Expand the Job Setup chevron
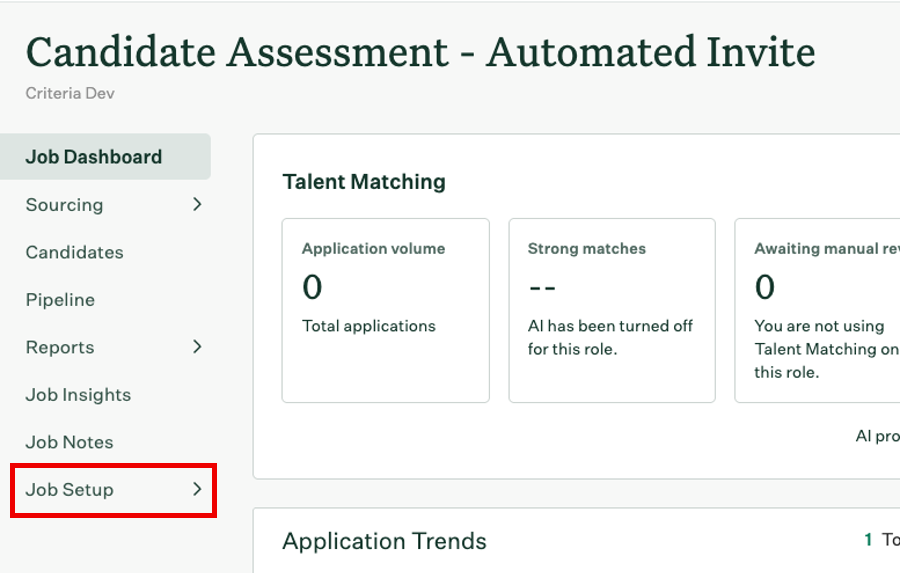Viewport: 900px width, 573px height. point(197,489)
